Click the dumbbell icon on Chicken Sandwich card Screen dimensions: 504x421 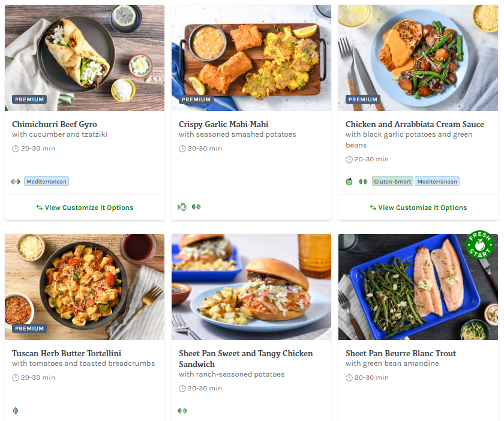[182, 411]
